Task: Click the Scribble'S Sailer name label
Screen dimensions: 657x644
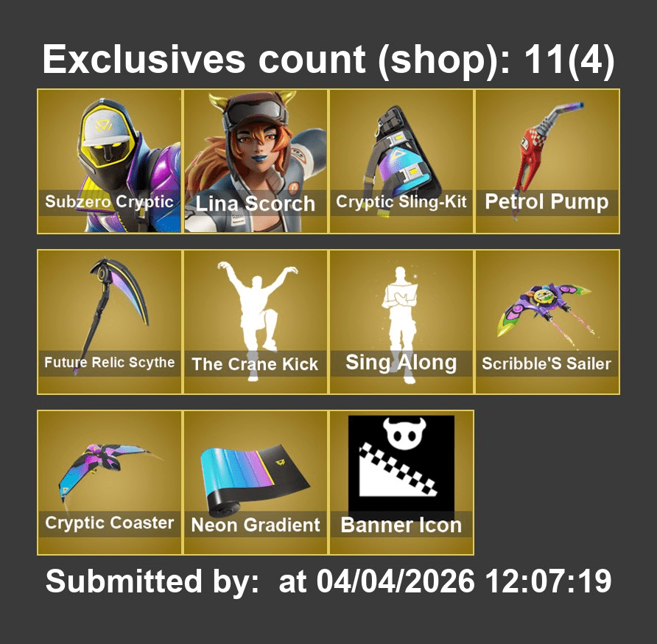Action: coord(547,363)
